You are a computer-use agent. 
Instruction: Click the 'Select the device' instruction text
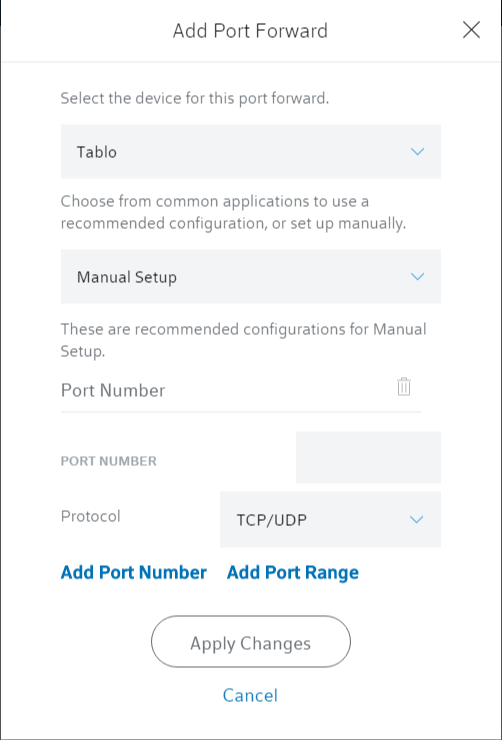195,99
